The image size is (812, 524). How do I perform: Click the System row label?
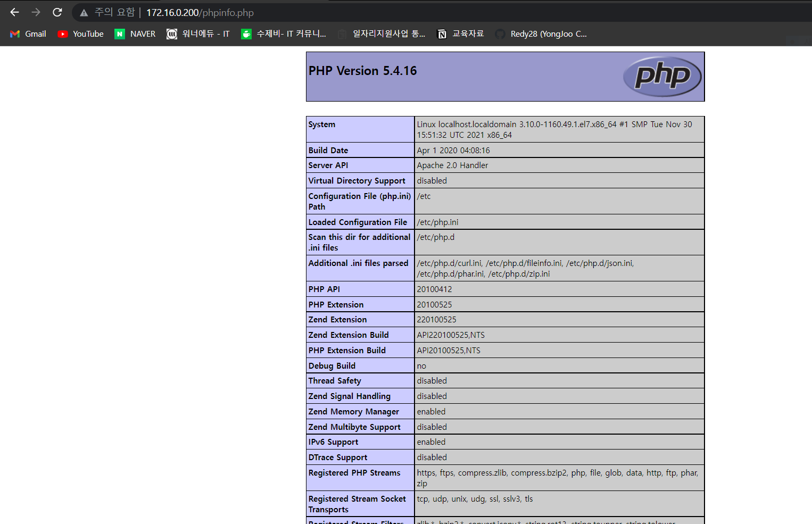coord(322,124)
